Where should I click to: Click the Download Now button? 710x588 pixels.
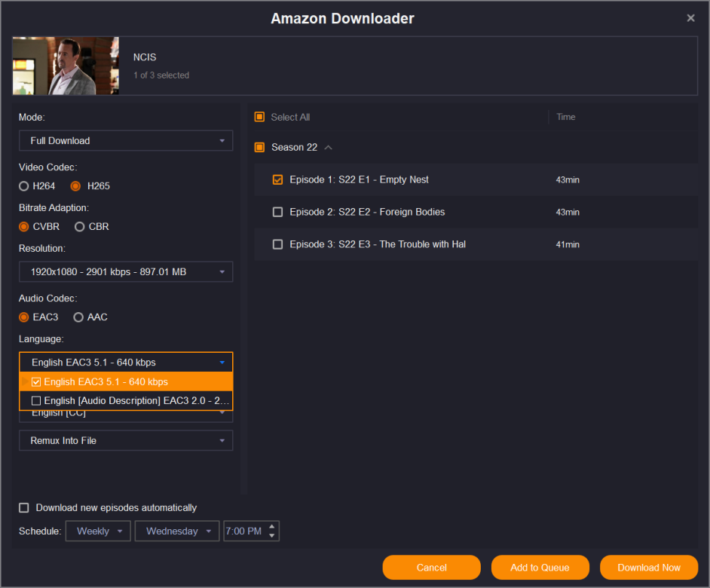[648, 568]
